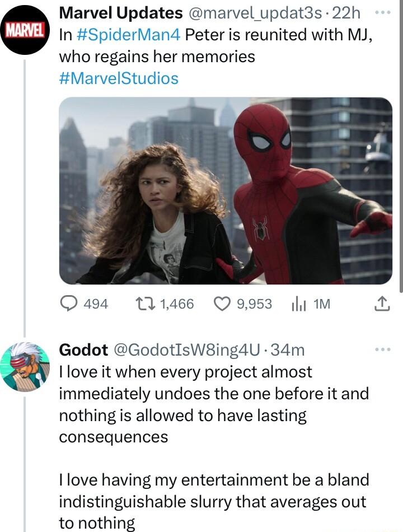Reply to the Marvel Updates tweet
This screenshot has width=403, height=532.
(69, 302)
